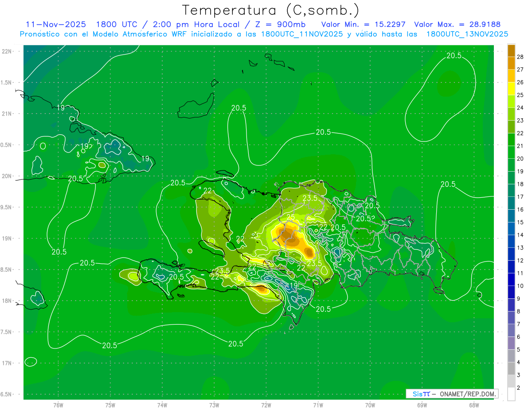
Task: Click the 74W longitude axis label
Action: point(162,405)
